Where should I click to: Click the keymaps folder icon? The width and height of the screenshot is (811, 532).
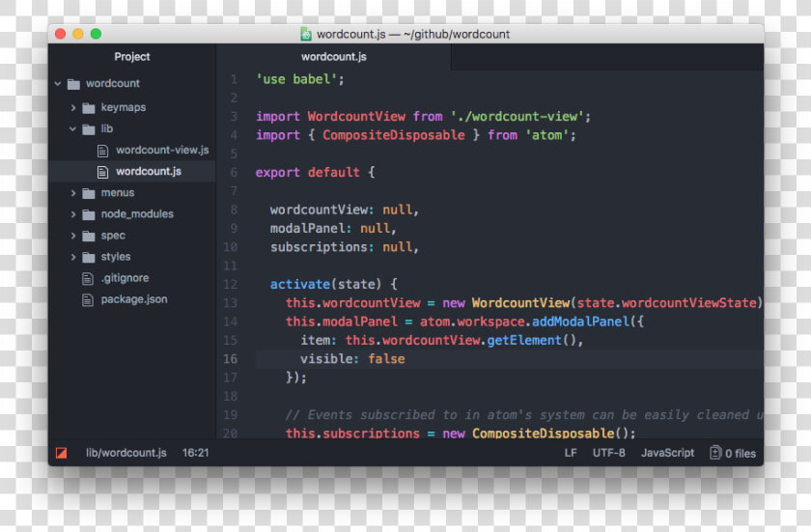point(89,108)
